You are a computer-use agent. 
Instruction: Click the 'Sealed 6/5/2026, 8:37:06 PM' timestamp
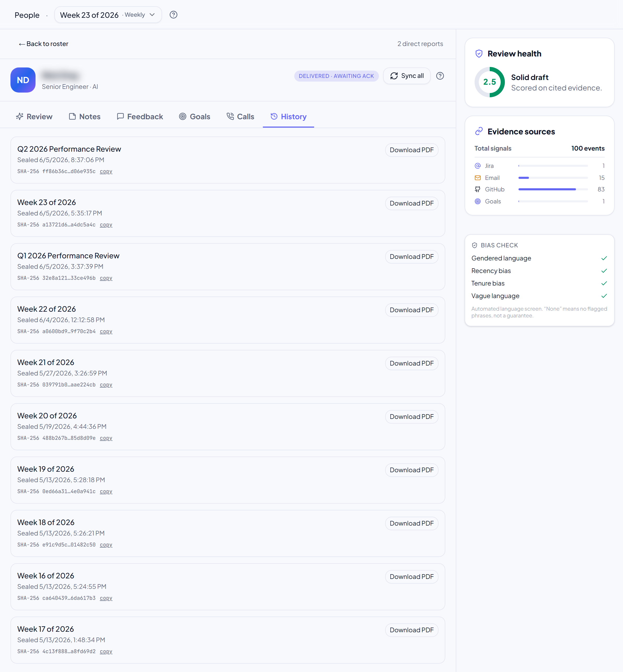click(x=61, y=160)
